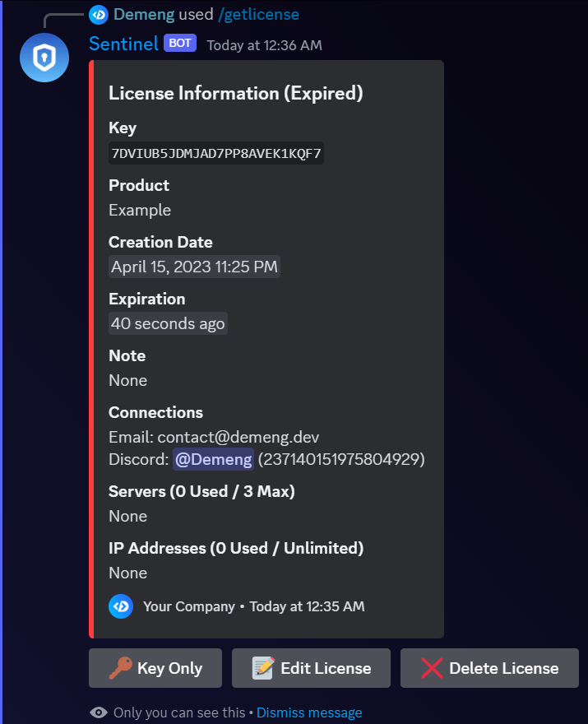Viewport: 588px width, 724px height.
Task: Click the Sentinel bot shield avatar
Action: (44, 58)
